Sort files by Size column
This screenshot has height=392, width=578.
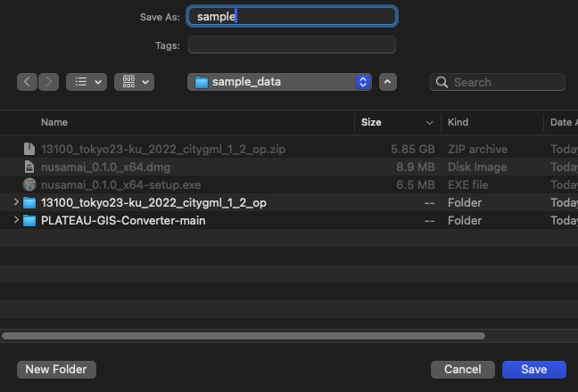tap(371, 122)
